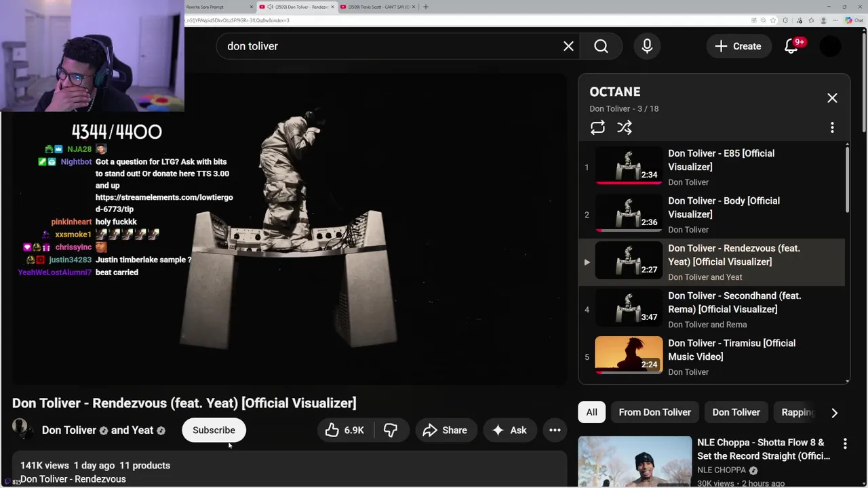Open the OCTANE playlist options menu
The width and height of the screenshot is (868, 488).
(x=832, y=127)
